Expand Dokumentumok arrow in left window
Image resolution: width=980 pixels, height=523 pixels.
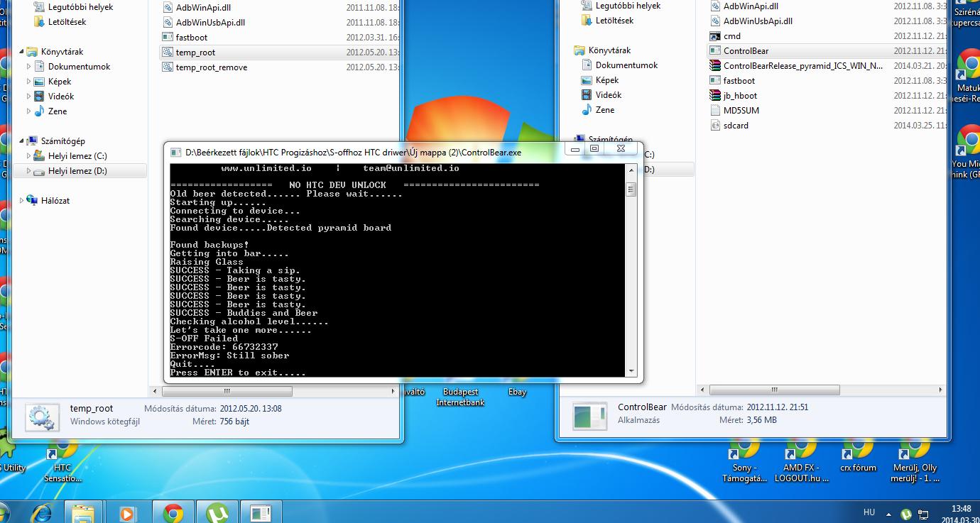[29, 67]
